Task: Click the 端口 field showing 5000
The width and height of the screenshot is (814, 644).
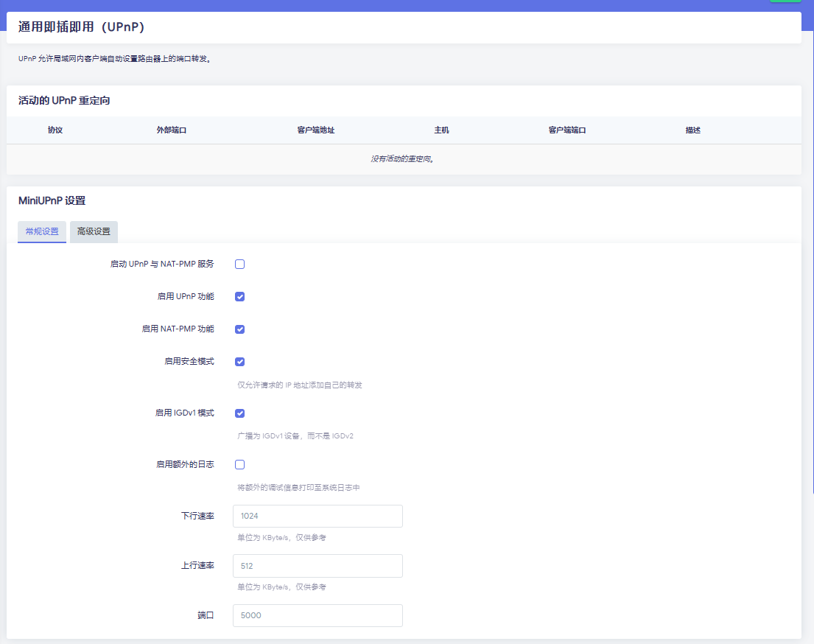Action: pos(317,615)
